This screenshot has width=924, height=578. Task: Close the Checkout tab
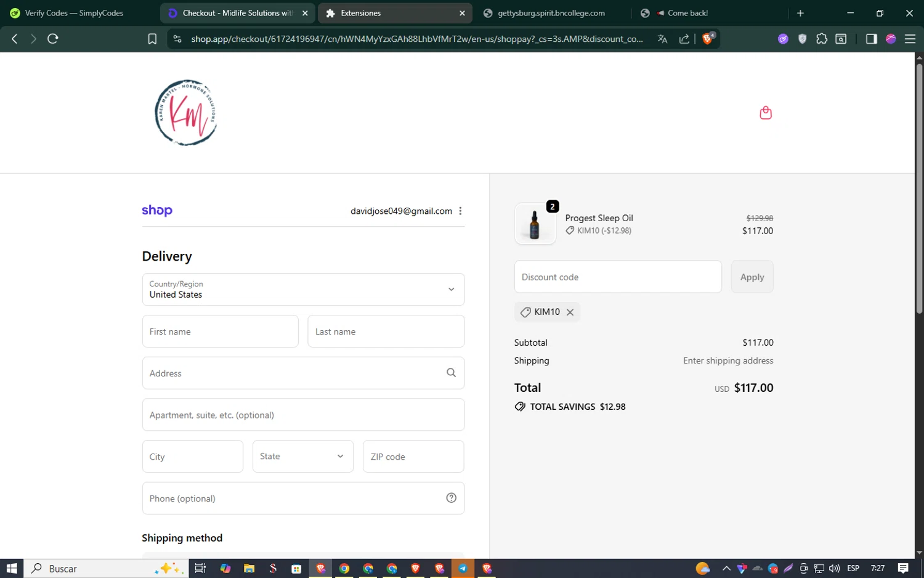click(x=305, y=13)
